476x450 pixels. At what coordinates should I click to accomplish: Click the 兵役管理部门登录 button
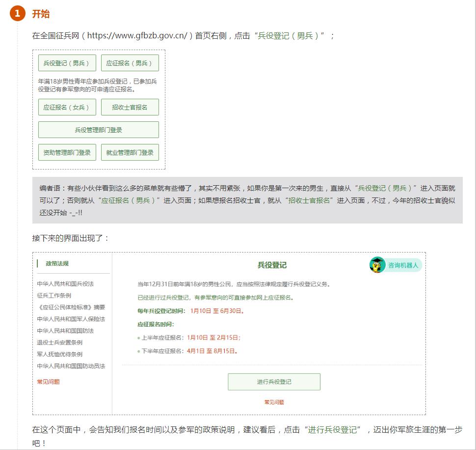(99, 130)
